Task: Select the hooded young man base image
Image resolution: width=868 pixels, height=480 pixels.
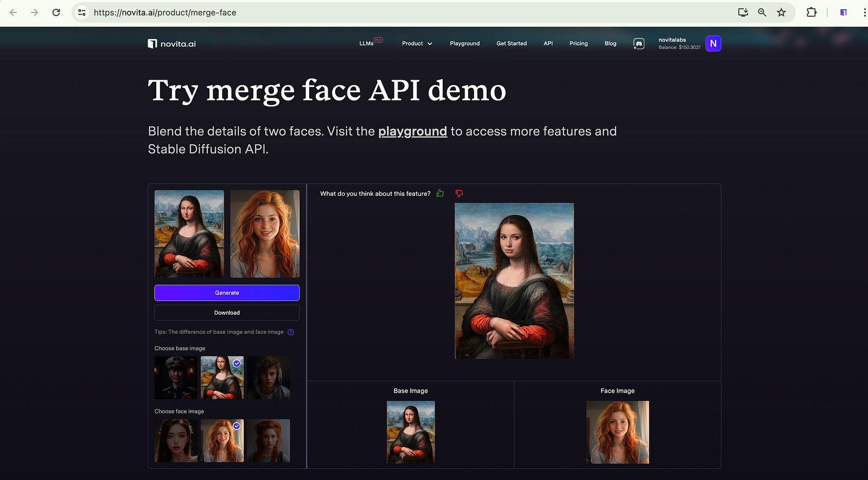Action: (x=269, y=377)
